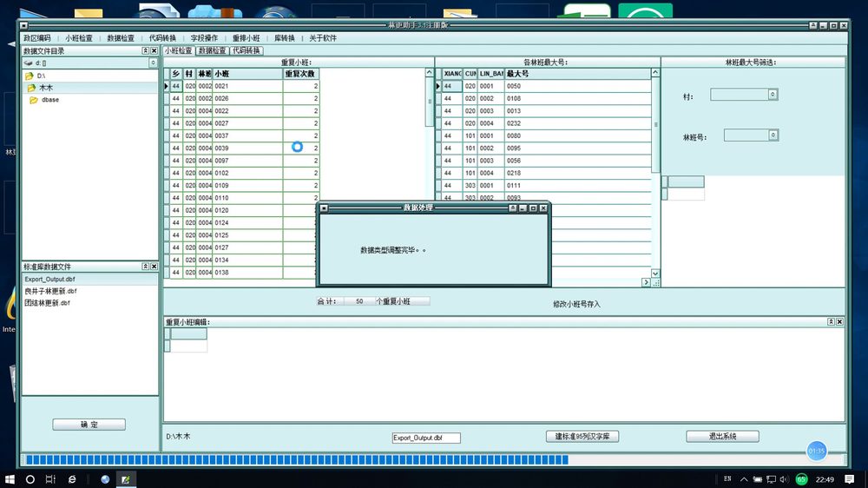Open the 小班检查 menu in menu bar
The image size is (868, 488).
pyautogui.click(x=79, y=38)
